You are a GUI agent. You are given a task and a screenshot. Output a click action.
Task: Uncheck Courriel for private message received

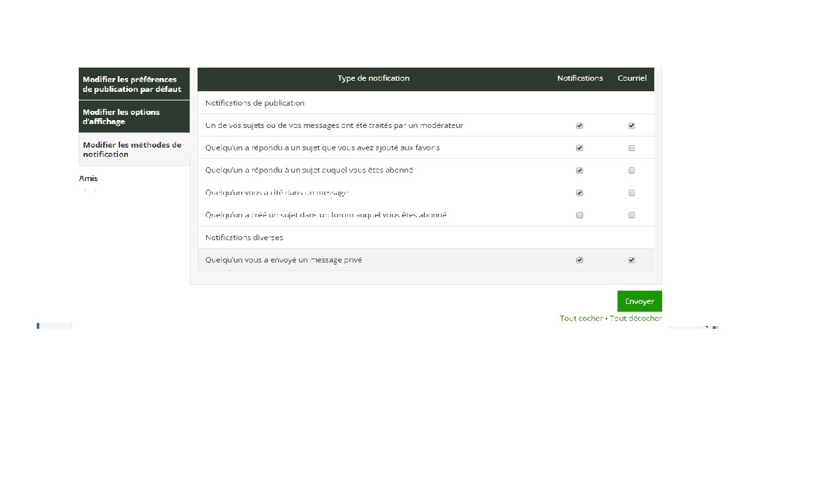632,261
